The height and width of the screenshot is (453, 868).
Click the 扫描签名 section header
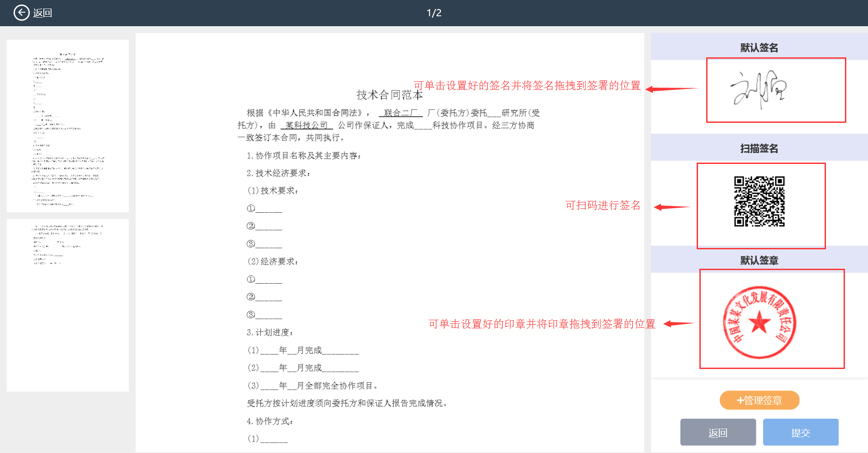click(759, 148)
